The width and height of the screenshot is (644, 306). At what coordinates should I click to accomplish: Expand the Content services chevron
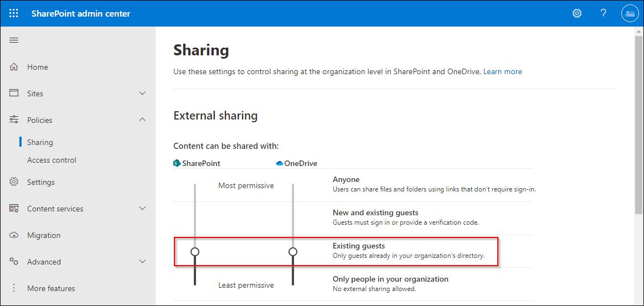coord(142,209)
